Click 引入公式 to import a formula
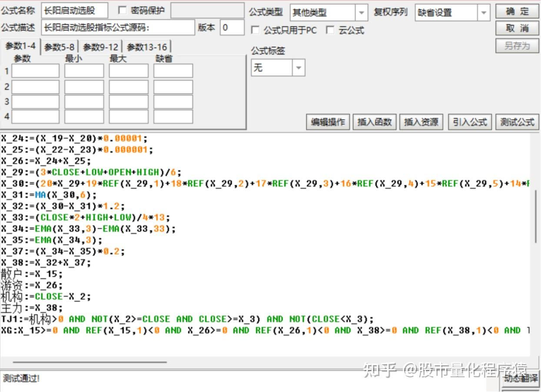The image size is (541, 392). tap(470, 122)
